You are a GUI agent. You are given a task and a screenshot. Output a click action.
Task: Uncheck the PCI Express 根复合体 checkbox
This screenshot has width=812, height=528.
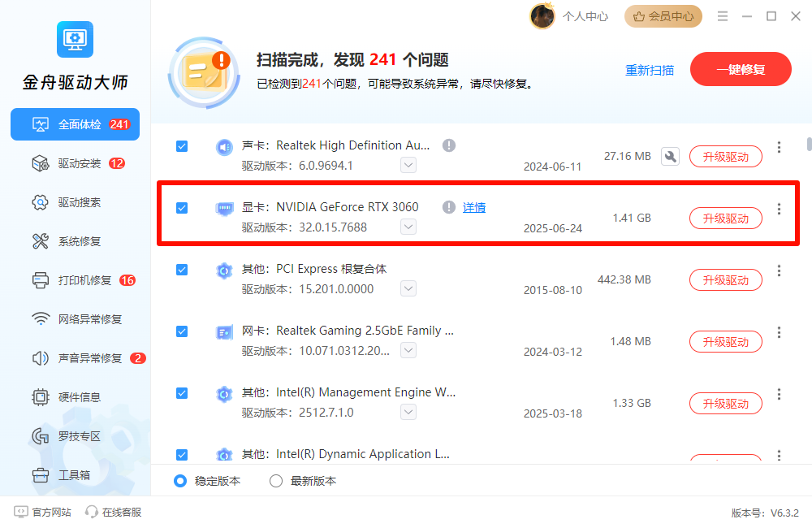point(182,270)
